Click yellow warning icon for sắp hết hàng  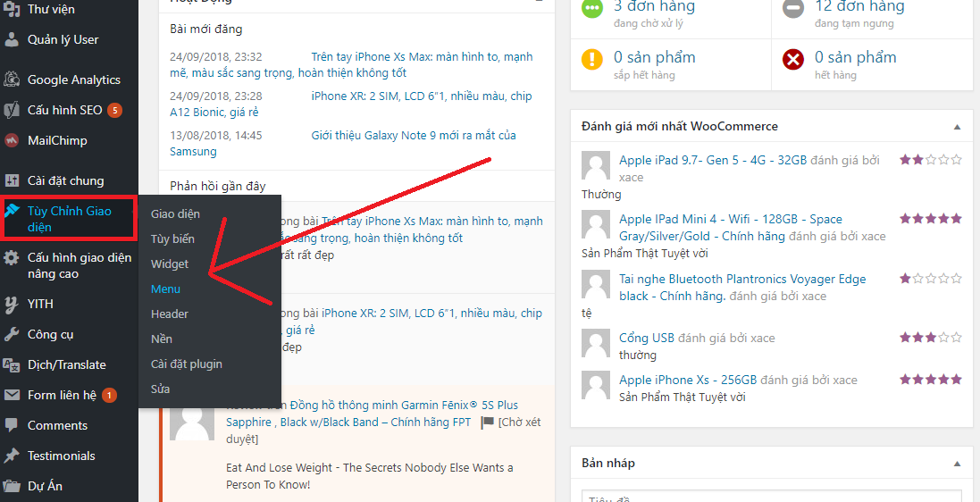tap(592, 59)
